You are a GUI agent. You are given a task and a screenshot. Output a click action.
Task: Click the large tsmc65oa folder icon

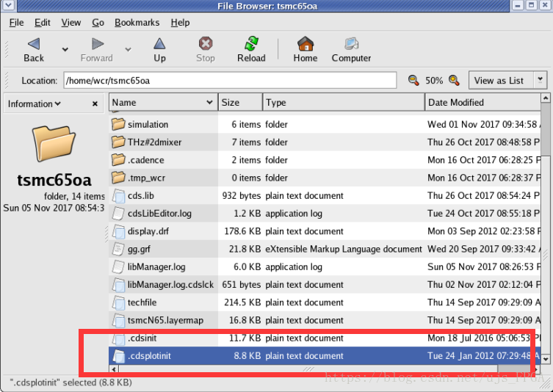click(54, 144)
